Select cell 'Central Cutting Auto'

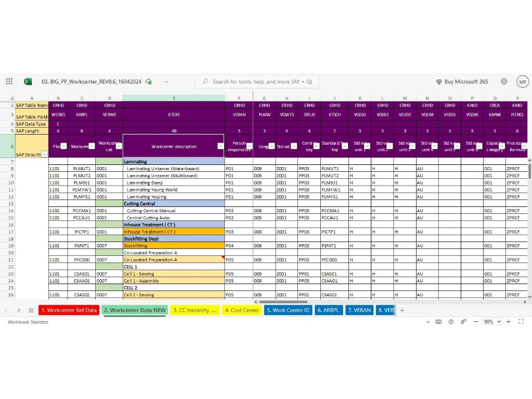[x=174, y=218]
